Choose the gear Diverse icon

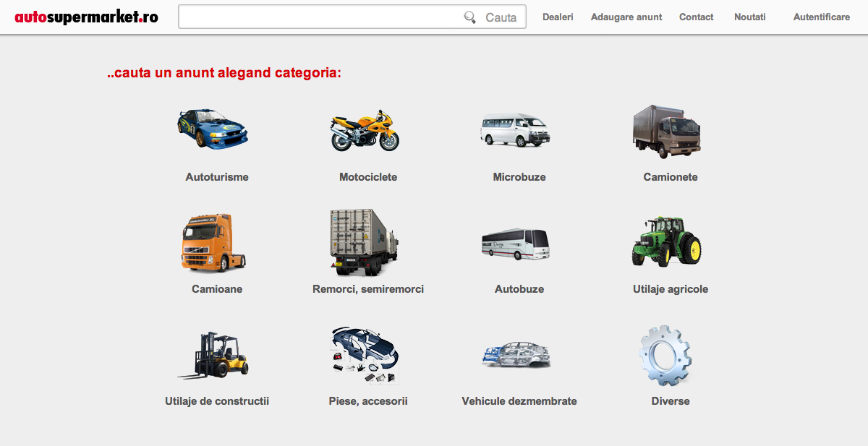665,356
